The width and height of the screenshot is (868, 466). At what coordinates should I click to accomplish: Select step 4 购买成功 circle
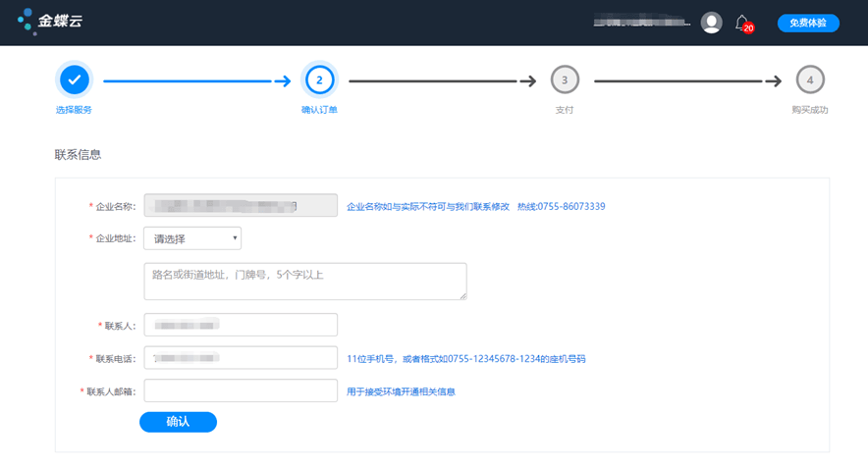810,80
